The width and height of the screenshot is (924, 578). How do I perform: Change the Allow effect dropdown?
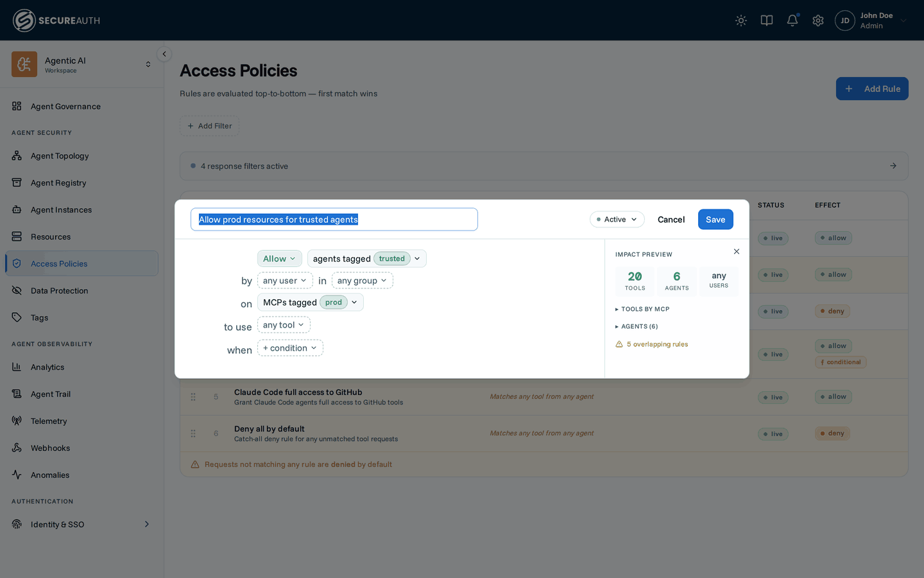click(x=280, y=259)
